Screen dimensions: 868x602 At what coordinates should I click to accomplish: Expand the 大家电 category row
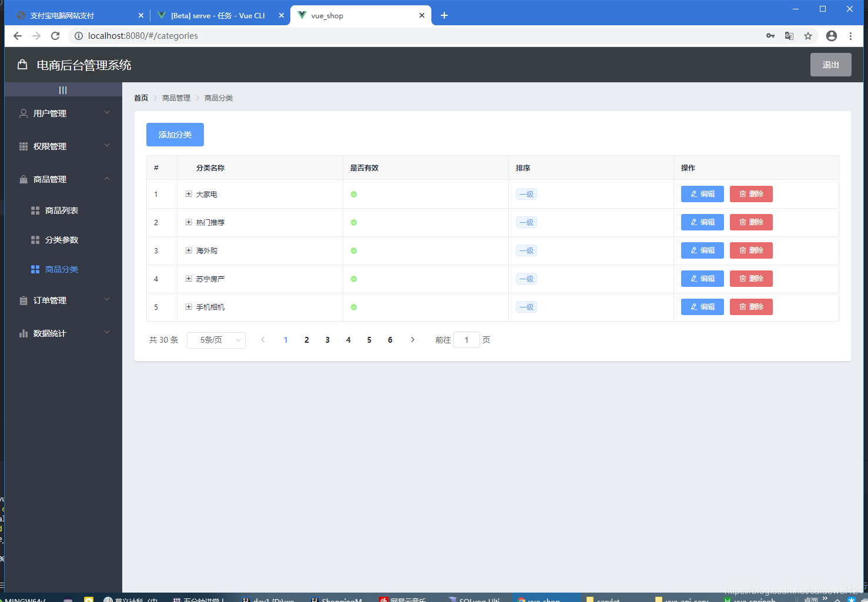click(x=189, y=194)
